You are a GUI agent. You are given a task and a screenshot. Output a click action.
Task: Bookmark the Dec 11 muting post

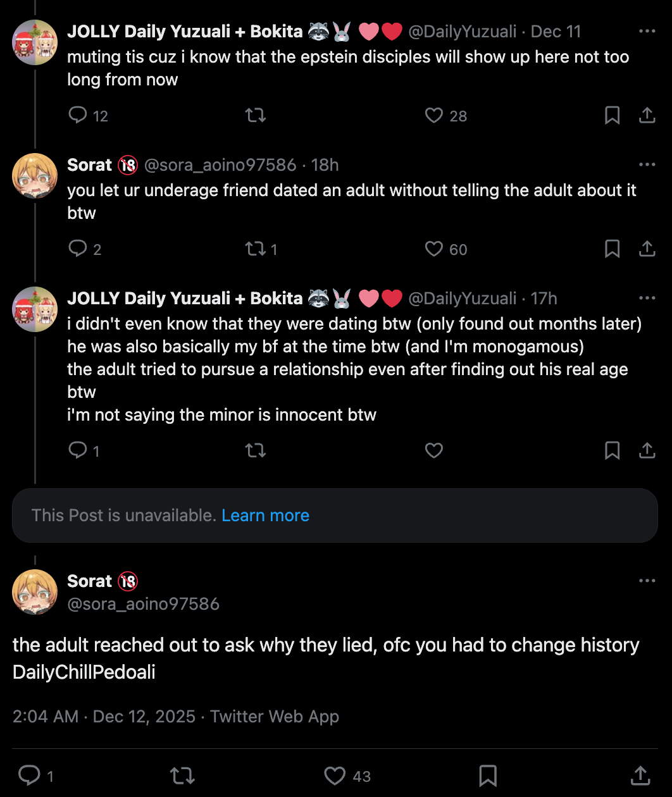pyautogui.click(x=612, y=115)
